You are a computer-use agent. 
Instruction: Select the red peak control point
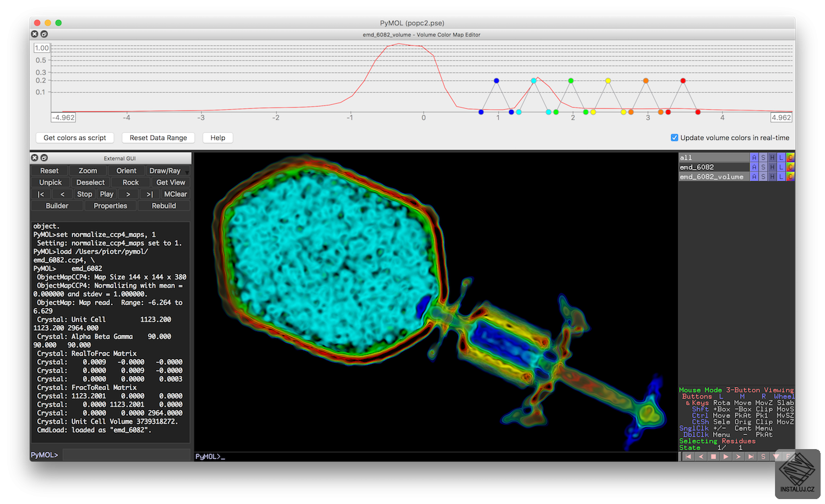[x=683, y=81]
